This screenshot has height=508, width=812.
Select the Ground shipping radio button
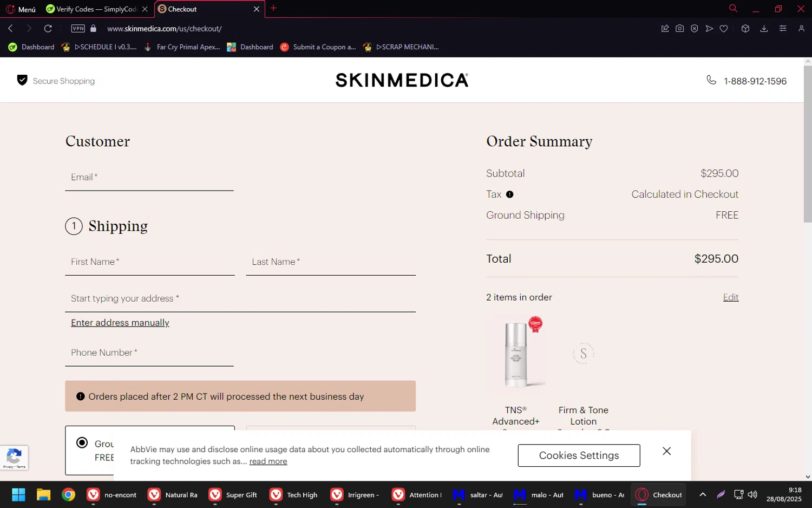click(x=82, y=443)
